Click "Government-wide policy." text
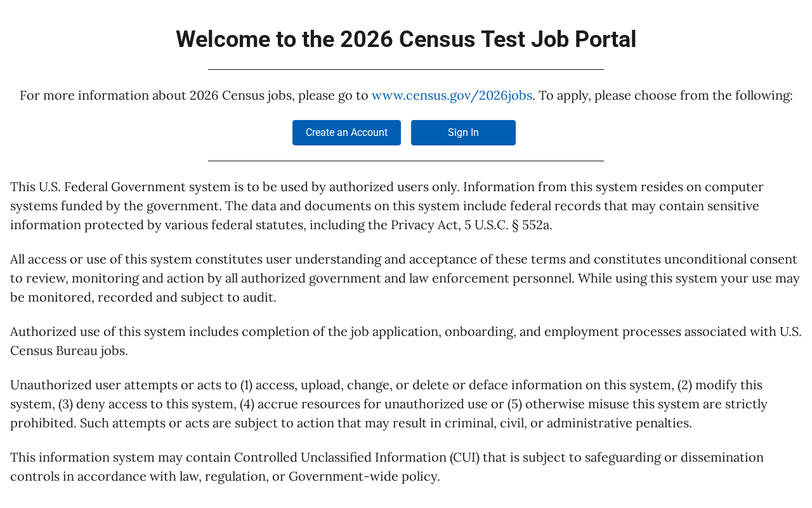 click(x=364, y=476)
